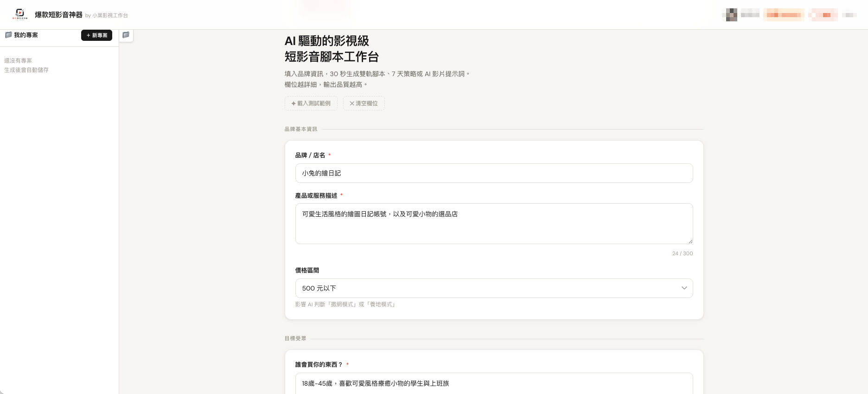
Task: Create a new project with 新專案 button
Action: pyautogui.click(x=96, y=35)
